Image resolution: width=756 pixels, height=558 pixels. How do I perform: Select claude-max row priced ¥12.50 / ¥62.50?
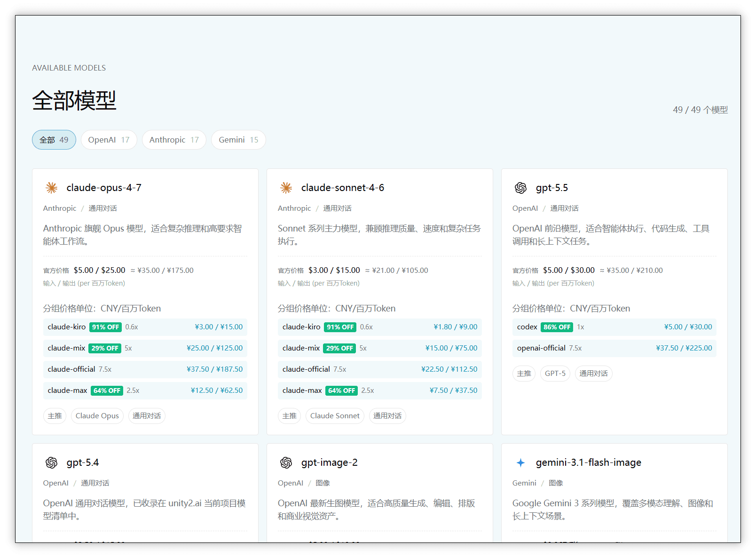pos(145,391)
